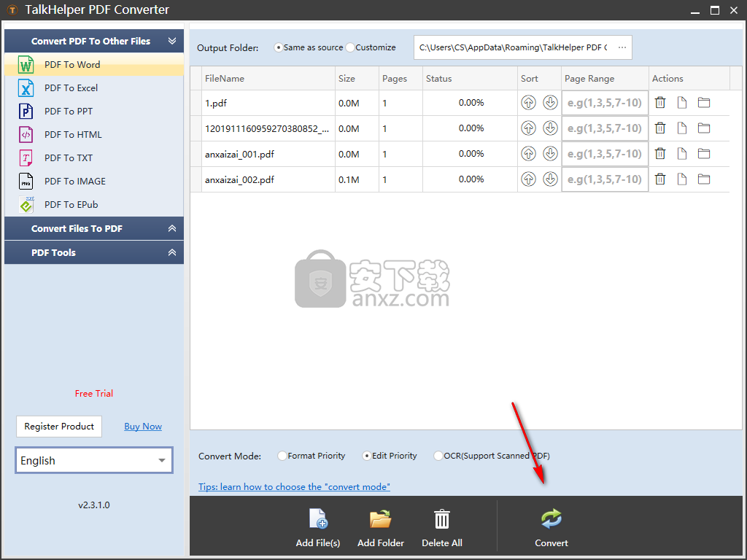Select PDF To IMAGE conversion
747x560 pixels.
click(x=94, y=181)
